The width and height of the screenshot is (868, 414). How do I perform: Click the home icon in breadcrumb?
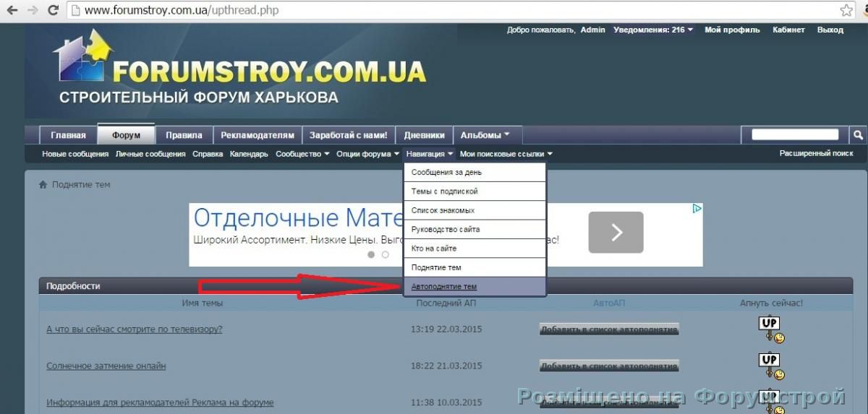(x=43, y=185)
